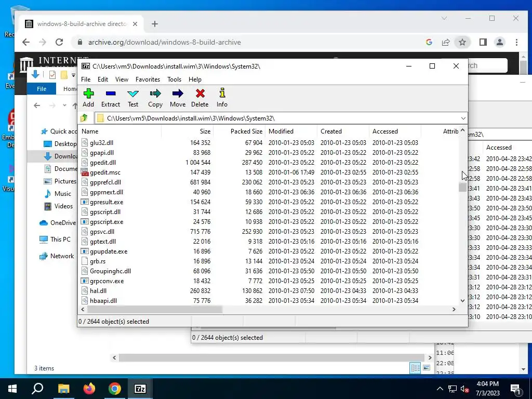This screenshot has width=532, height=399.
Task: Expand the 7-Zip address path dropdown
Action: [463, 118]
